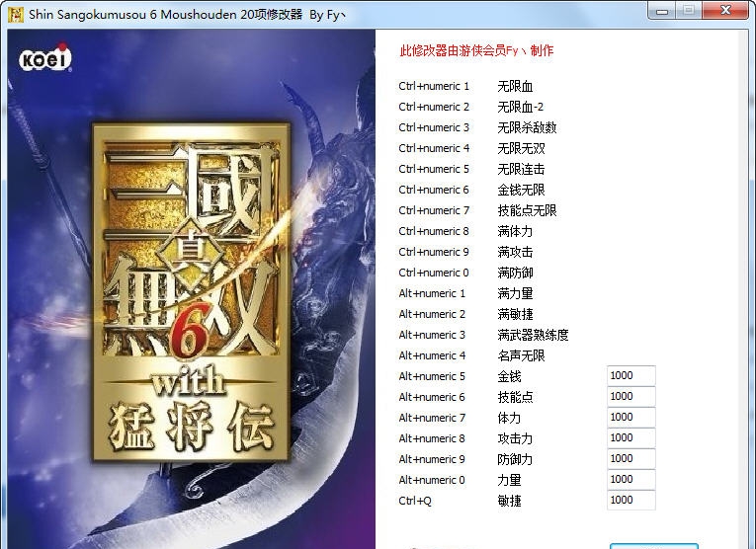Click the window title Shin Sangokumusou 6 Moushouden
Image resolution: width=756 pixels, height=549 pixels.
[x=133, y=15]
